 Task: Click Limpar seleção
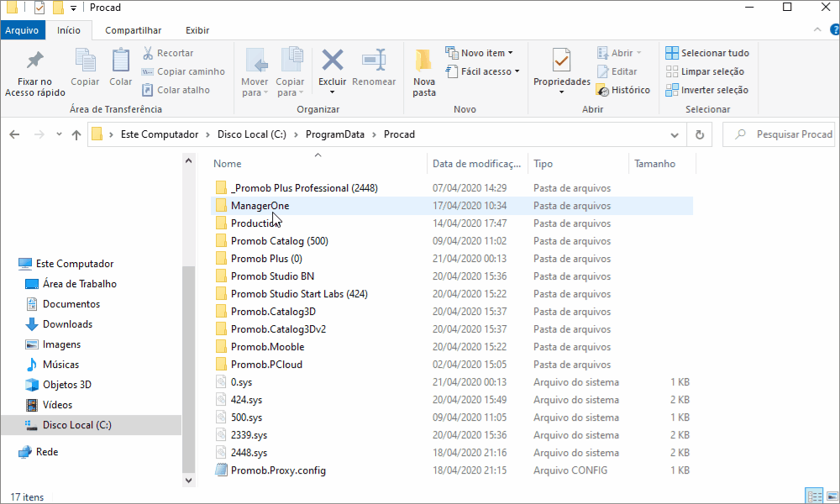coord(705,71)
